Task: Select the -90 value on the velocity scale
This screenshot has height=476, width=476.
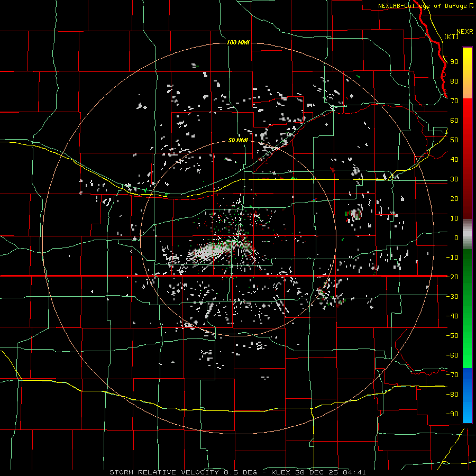Action: coord(452,414)
